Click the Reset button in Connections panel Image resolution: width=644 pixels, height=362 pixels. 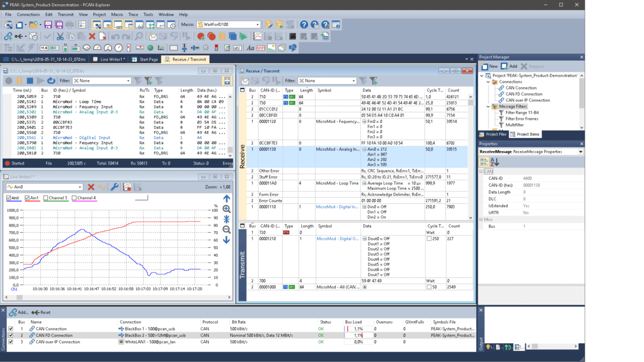tap(41, 312)
